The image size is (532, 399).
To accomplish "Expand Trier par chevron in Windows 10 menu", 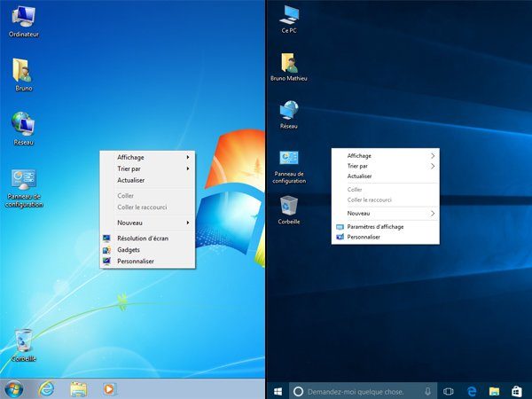I will [433, 166].
